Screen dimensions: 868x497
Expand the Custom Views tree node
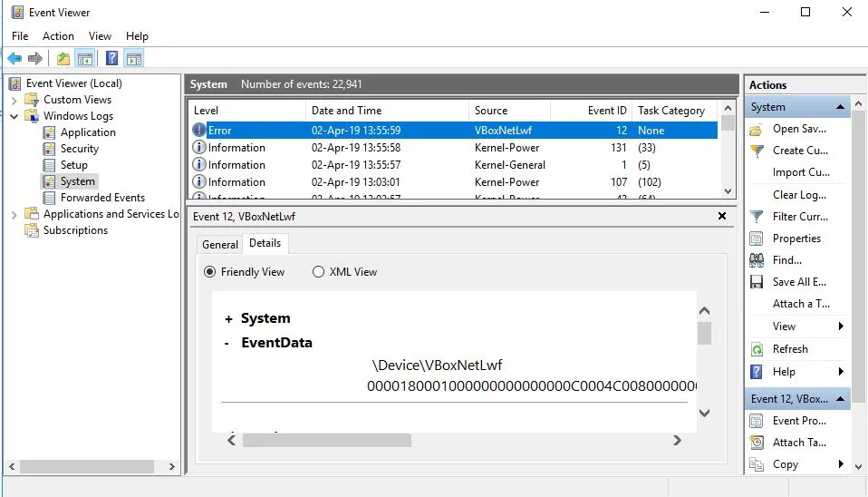[x=14, y=101]
